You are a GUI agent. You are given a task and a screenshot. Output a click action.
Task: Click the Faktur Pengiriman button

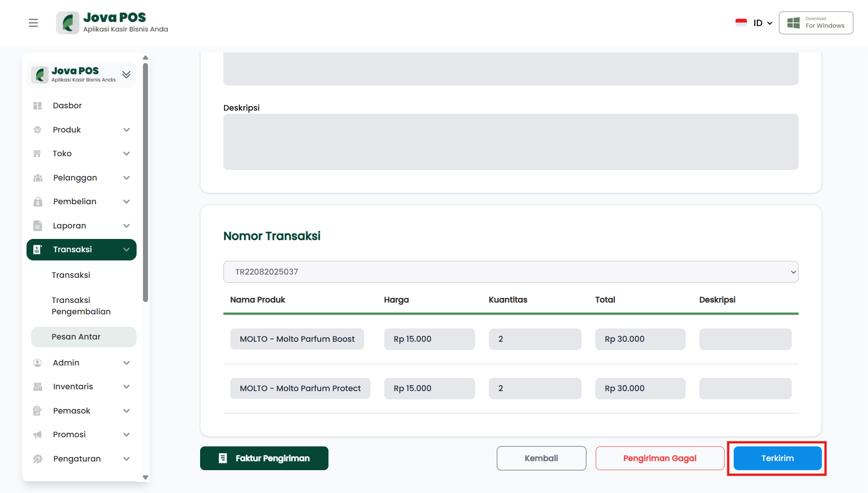tap(264, 458)
